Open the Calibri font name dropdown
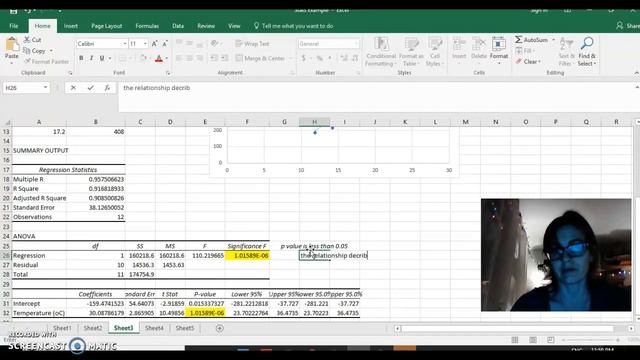The height and width of the screenshot is (360, 640). click(x=124, y=44)
